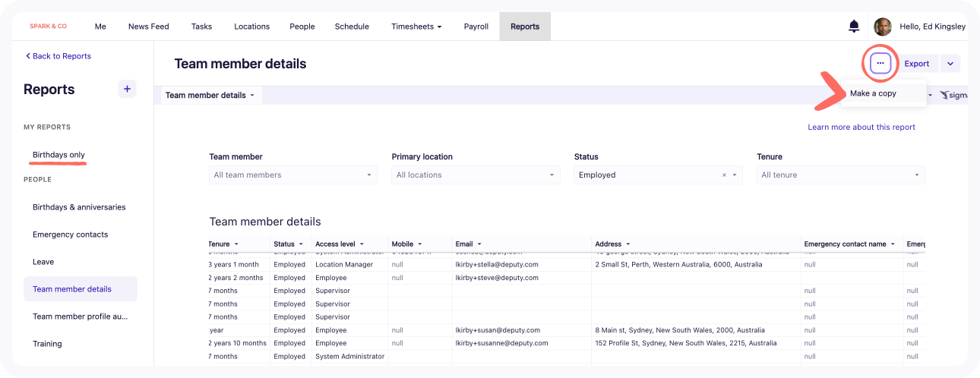Click lkirby+steve@deputy.com email cell
This screenshot has height=378, width=980.
(x=522, y=278)
